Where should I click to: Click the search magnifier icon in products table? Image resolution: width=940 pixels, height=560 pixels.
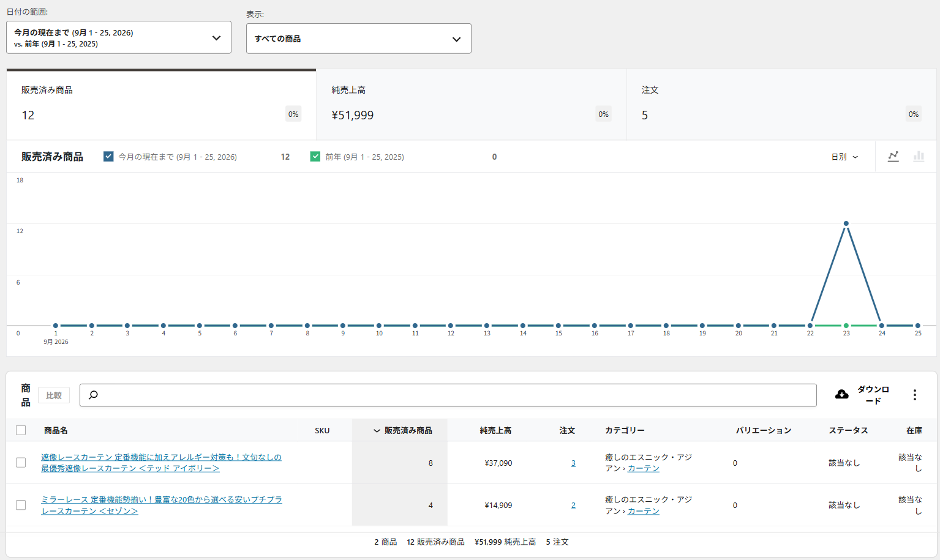coord(93,395)
